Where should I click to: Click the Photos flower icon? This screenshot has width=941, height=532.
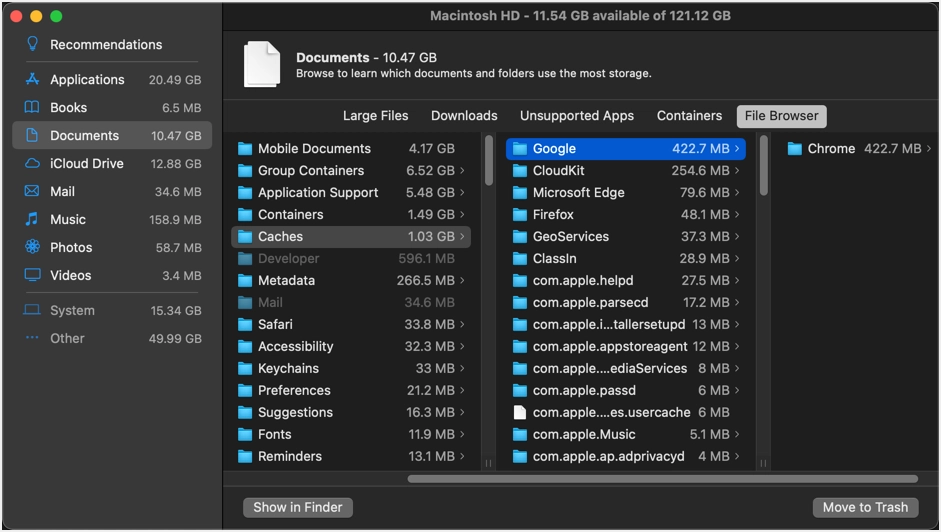click(32, 247)
